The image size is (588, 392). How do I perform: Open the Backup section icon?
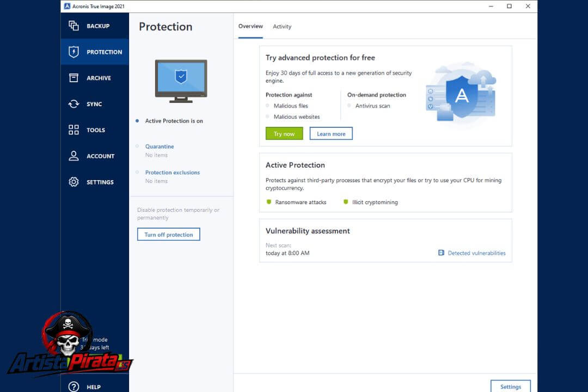pyautogui.click(x=73, y=26)
